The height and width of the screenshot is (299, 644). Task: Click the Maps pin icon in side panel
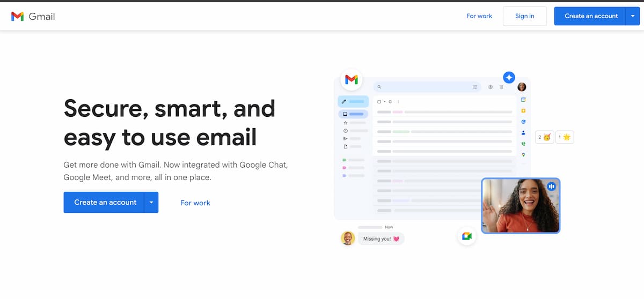523,155
